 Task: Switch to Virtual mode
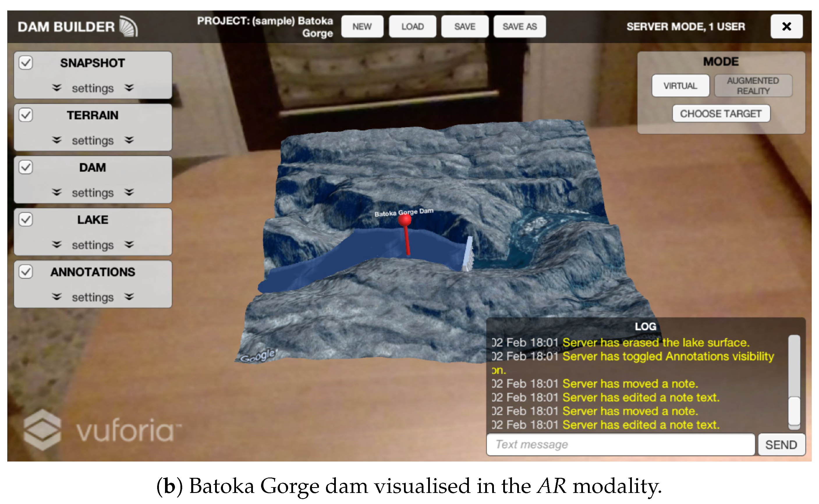680,86
